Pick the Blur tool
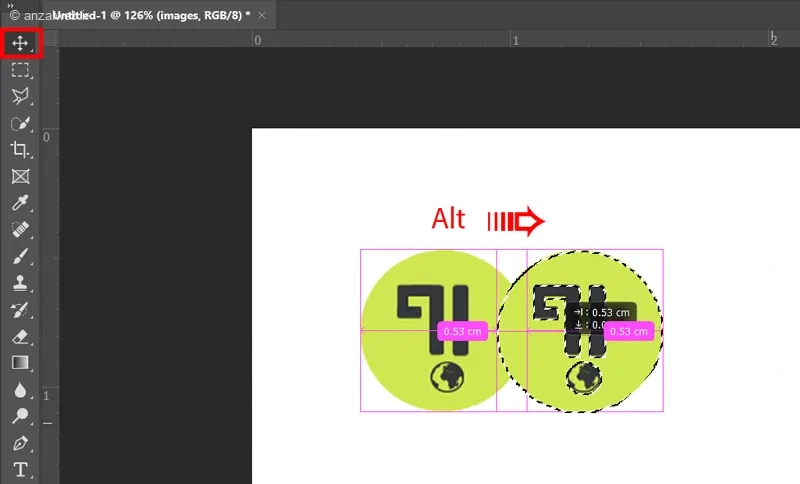 click(x=20, y=390)
